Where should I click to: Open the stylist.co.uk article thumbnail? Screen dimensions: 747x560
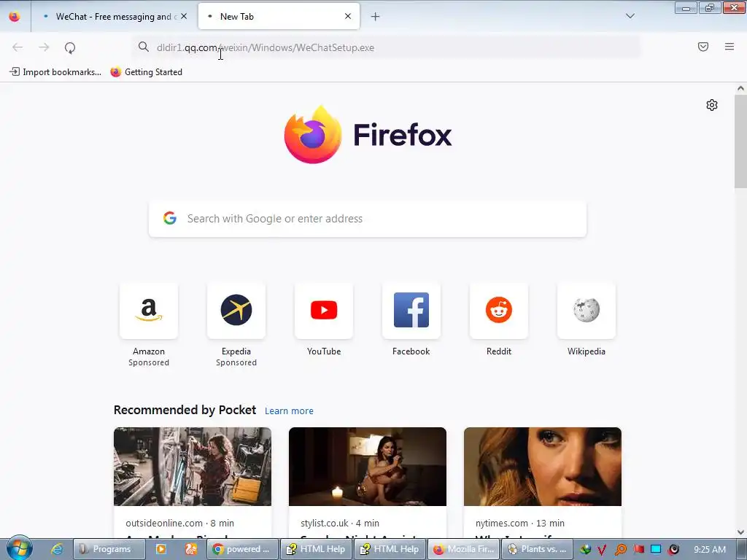coord(368,467)
